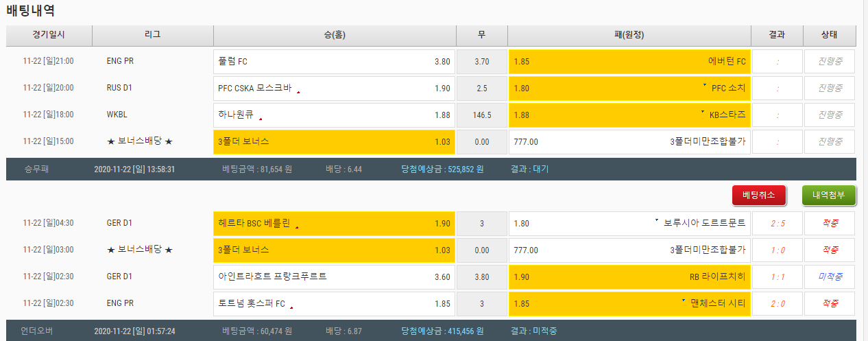868x341 pixels.
Task: Choose the highlighted RB 라이프치히 away pick
Action: click(628, 277)
